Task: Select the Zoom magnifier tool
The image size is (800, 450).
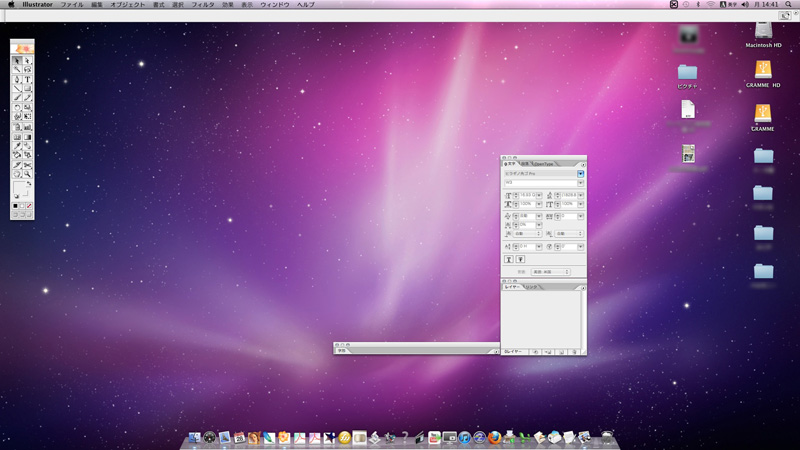Action: 27,174
